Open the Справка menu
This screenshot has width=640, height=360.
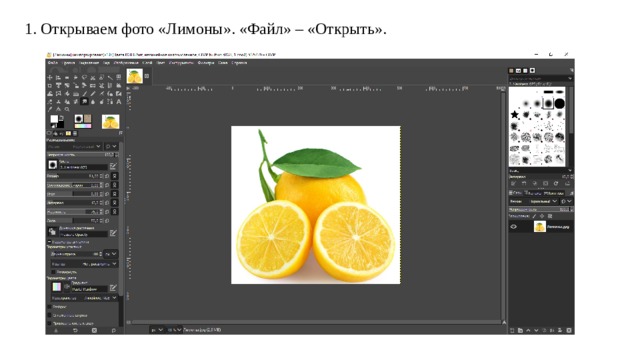239,63
